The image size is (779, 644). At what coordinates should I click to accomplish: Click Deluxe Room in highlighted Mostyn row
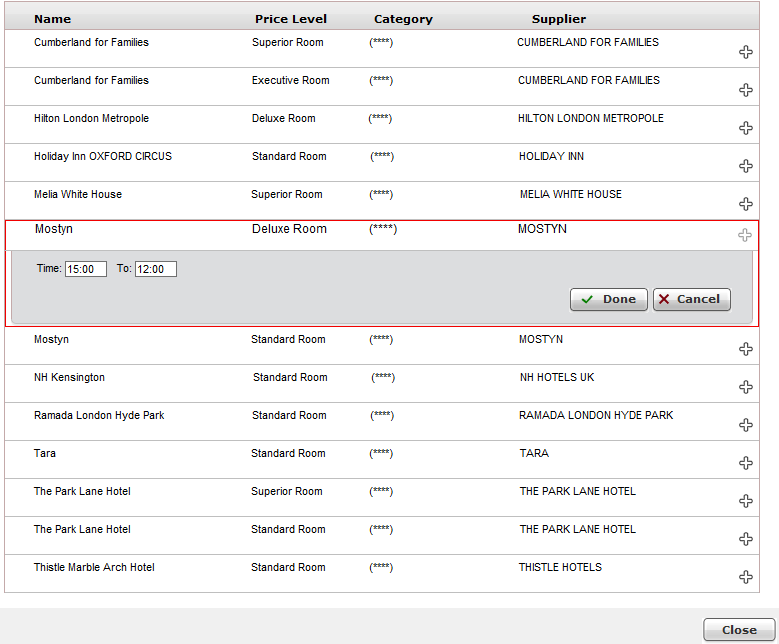pyautogui.click(x=289, y=229)
